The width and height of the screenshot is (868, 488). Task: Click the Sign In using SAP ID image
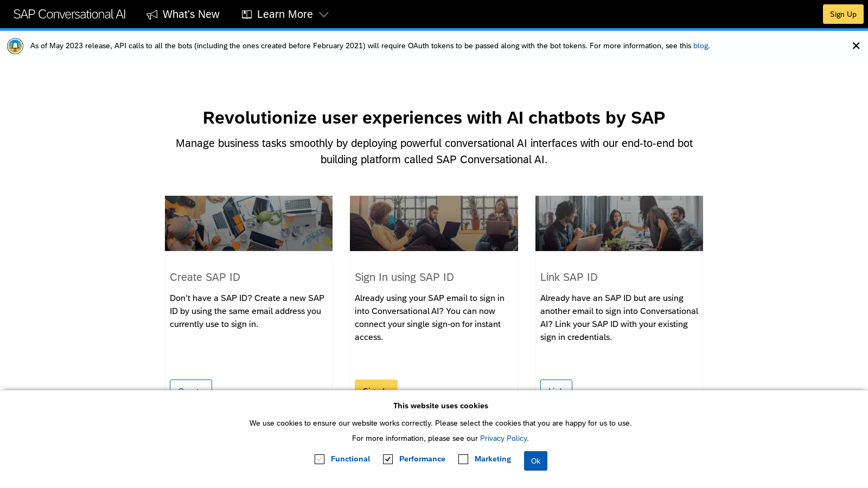pyautogui.click(x=434, y=223)
